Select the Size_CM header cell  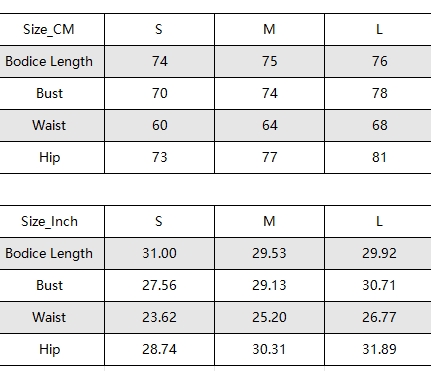pos(49,29)
